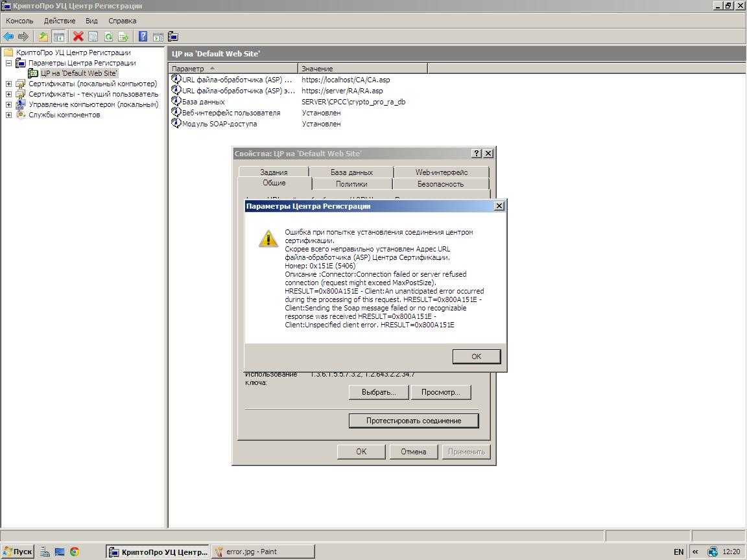
Task: Open the Действие menu
Action: pyautogui.click(x=60, y=21)
